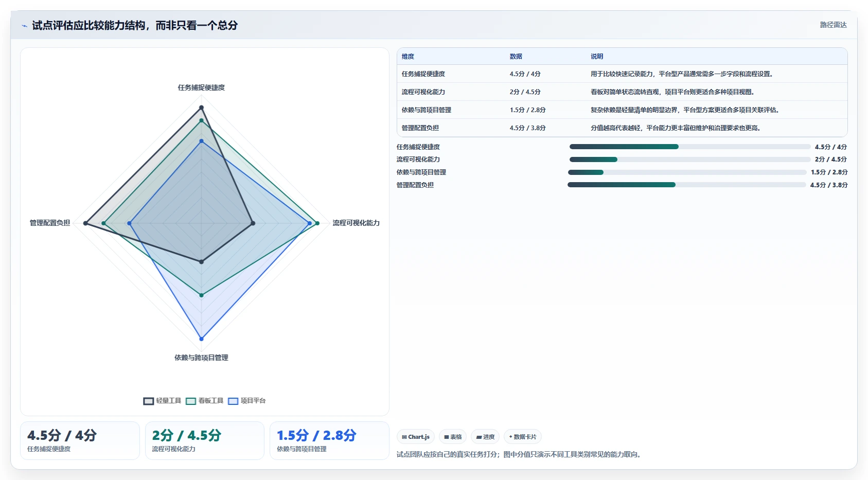868x480 pixels.
Task: Click the 项目平台 point on 依赖与跨项目管理 axis
Action: [x=201, y=339]
